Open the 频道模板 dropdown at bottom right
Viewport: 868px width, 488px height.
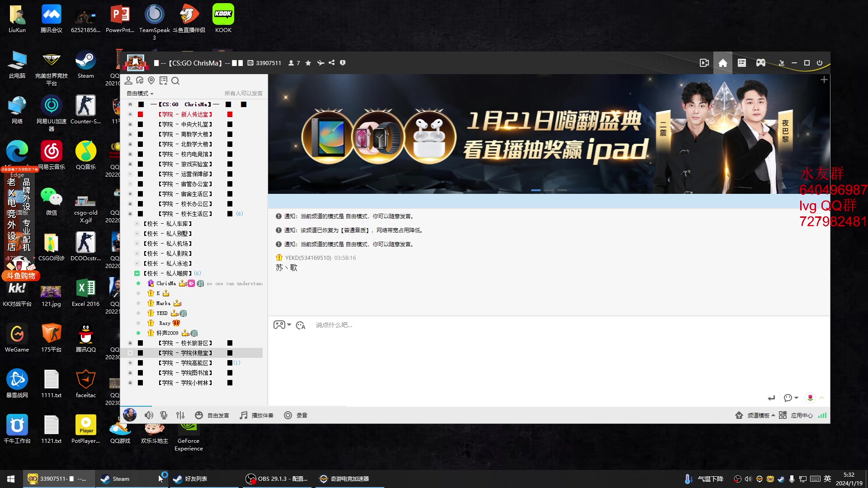[759, 415]
